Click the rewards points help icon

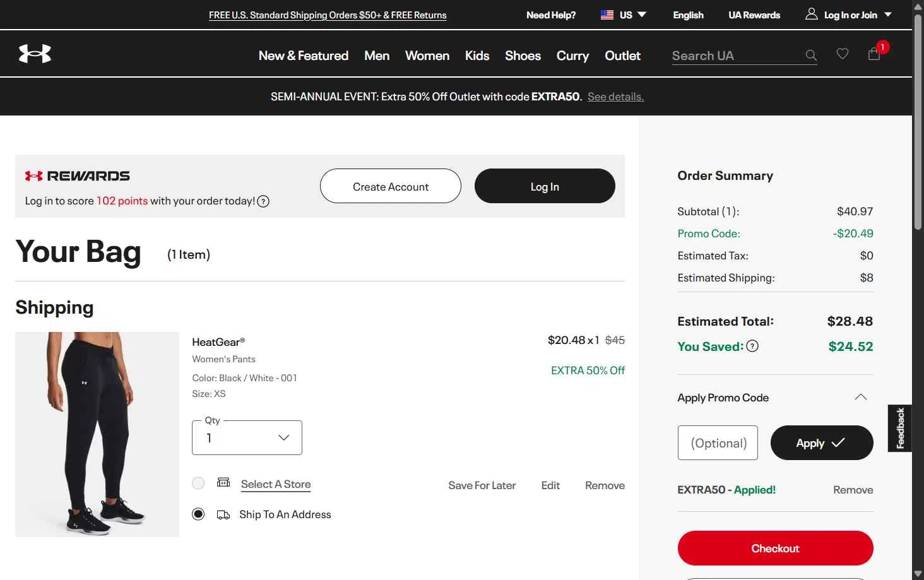coord(263,201)
